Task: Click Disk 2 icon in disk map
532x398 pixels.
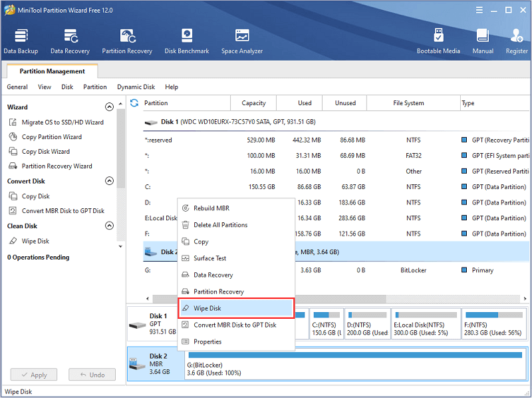Action: click(x=138, y=363)
